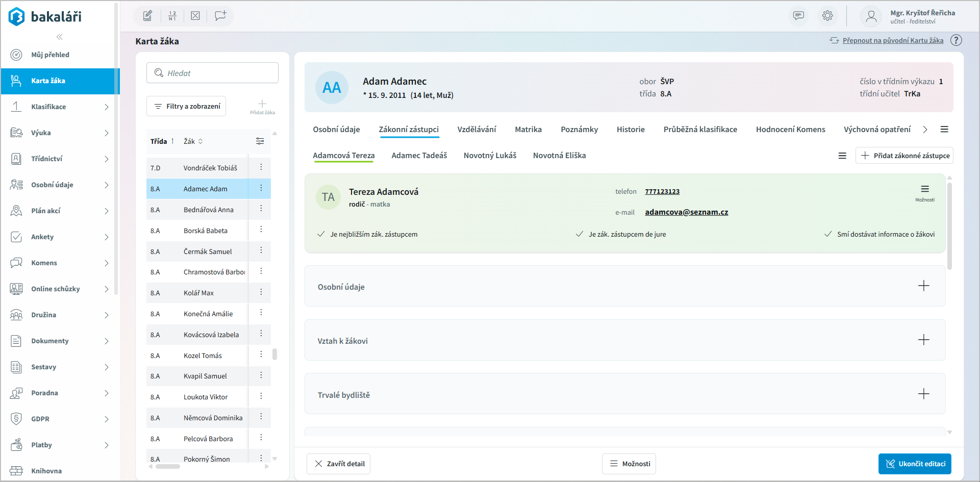The width and height of the screenshot is (980, 482).
Task: Open column settings icon in student list
Action: point(260,141)
